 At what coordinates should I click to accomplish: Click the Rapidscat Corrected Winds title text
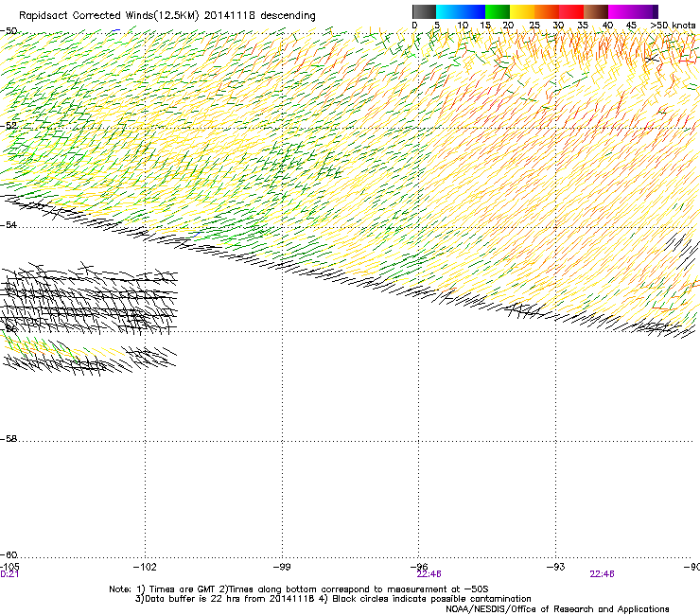[x=167, y=16]
